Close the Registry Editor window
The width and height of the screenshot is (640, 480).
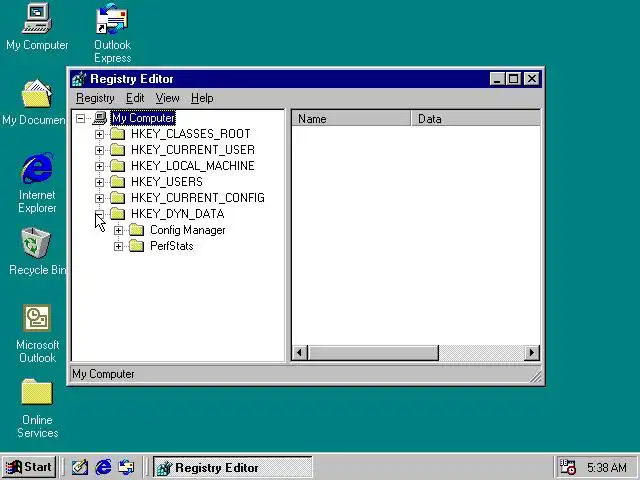[532, 79]
